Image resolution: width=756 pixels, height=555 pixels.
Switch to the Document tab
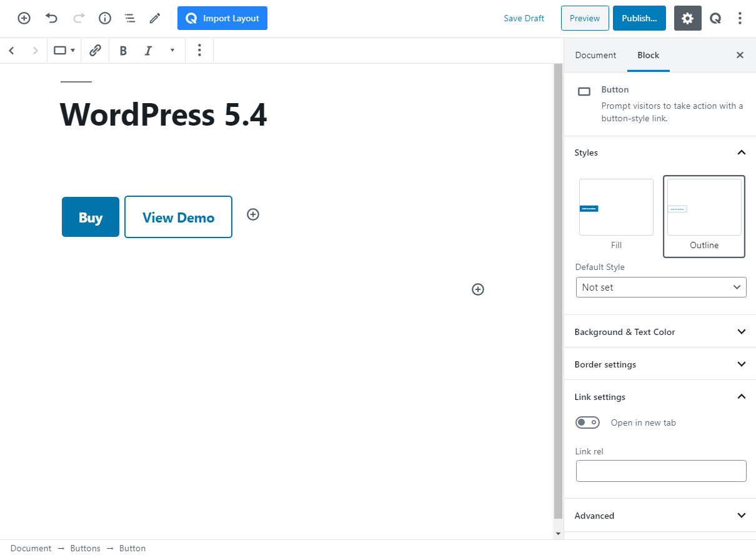click(595, 55)
